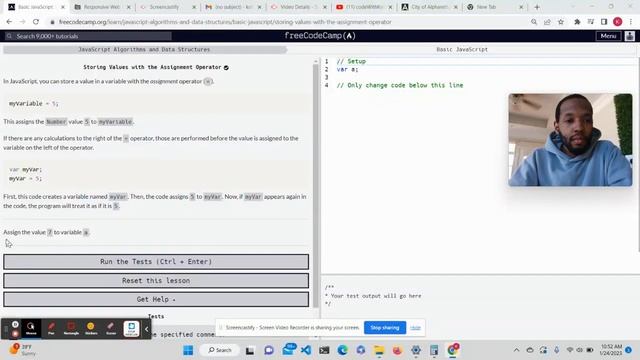Open Google Chrome from taskbar
Screen dimensions: 640x360
tap(453, 350)
